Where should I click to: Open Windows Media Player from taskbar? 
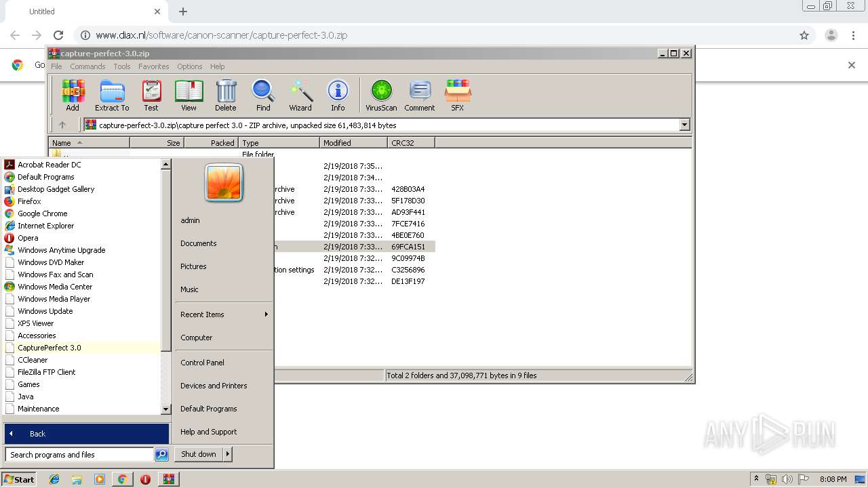coord(100,479)
